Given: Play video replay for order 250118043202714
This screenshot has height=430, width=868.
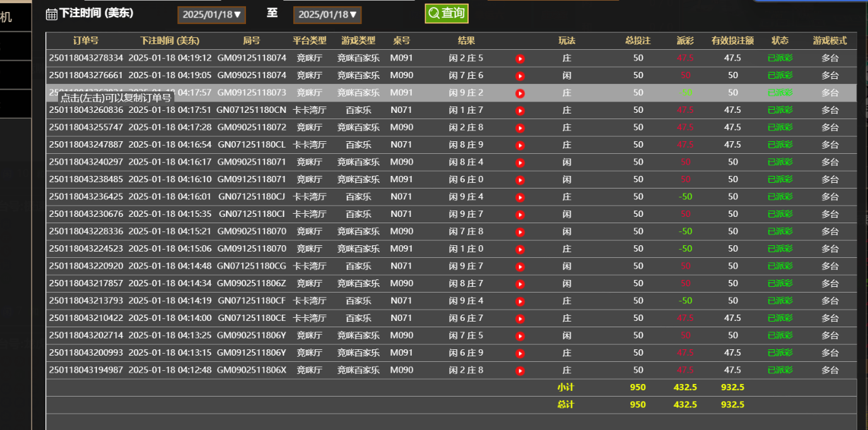Looking at the screenshot, I should 520,336.
